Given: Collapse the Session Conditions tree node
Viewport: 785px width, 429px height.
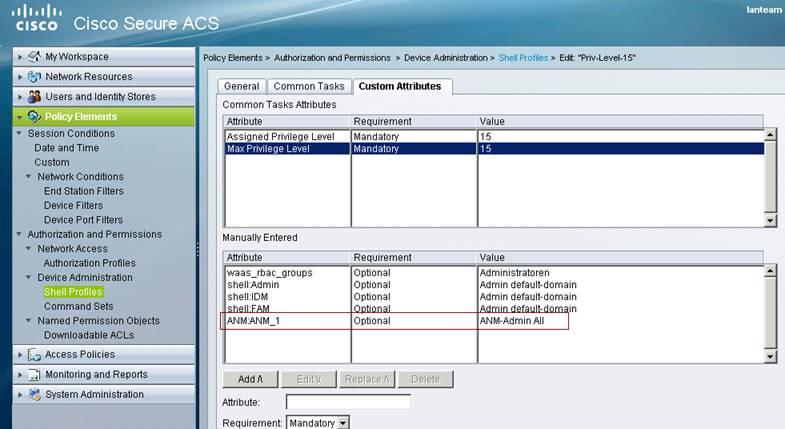Looking at the screenshot, I should point(19,133).
